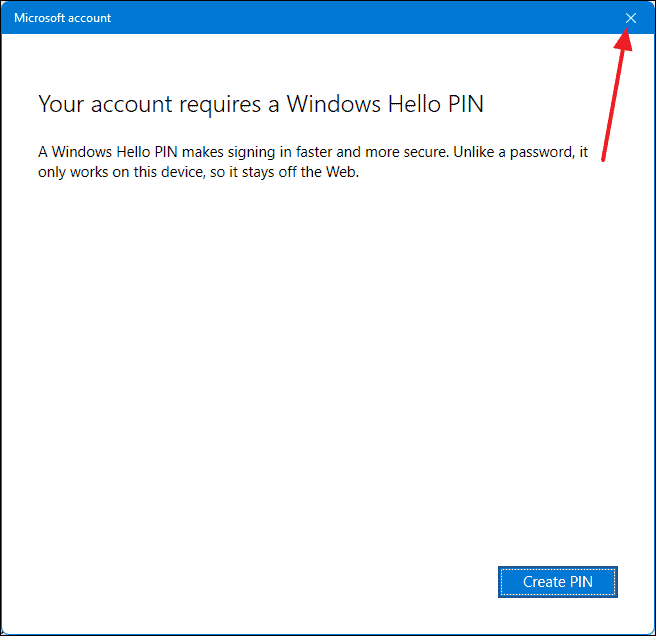Screen dimensions: 656x636
Task: Click the paragraph starting 'A Windows Hello PIN makes signing in faster'
Action: (313, 162)
